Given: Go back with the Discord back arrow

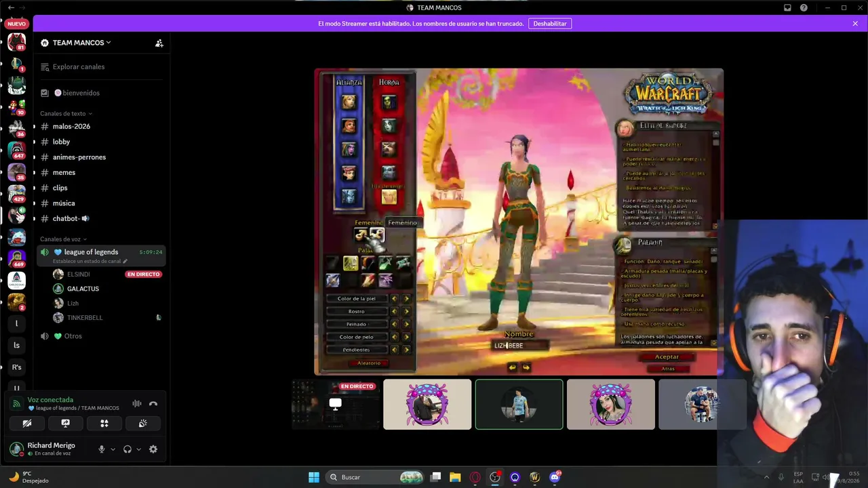Looking at the screenshot, I should [11, 7].
